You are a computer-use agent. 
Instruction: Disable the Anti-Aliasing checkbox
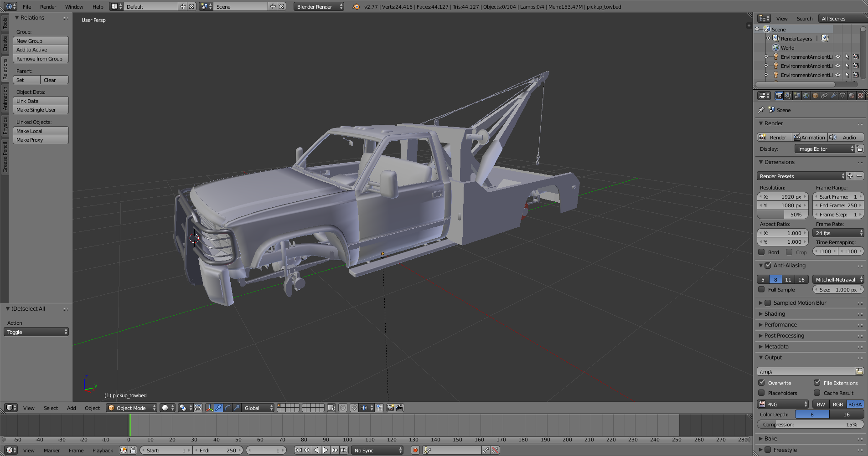[768, 265]
